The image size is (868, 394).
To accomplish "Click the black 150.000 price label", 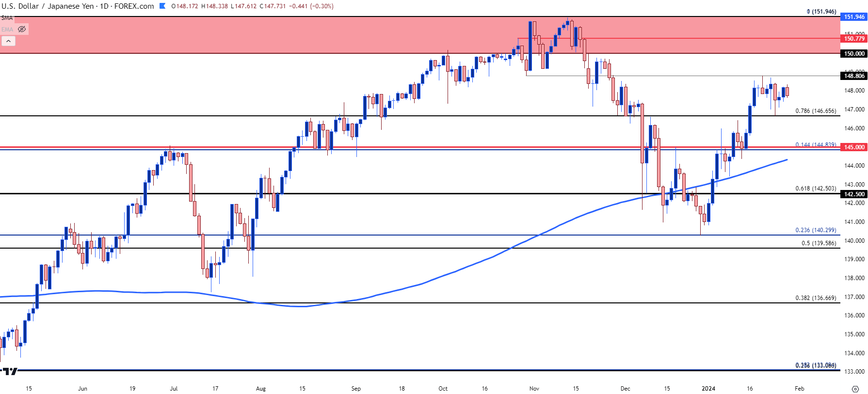I will pos(854,54).
